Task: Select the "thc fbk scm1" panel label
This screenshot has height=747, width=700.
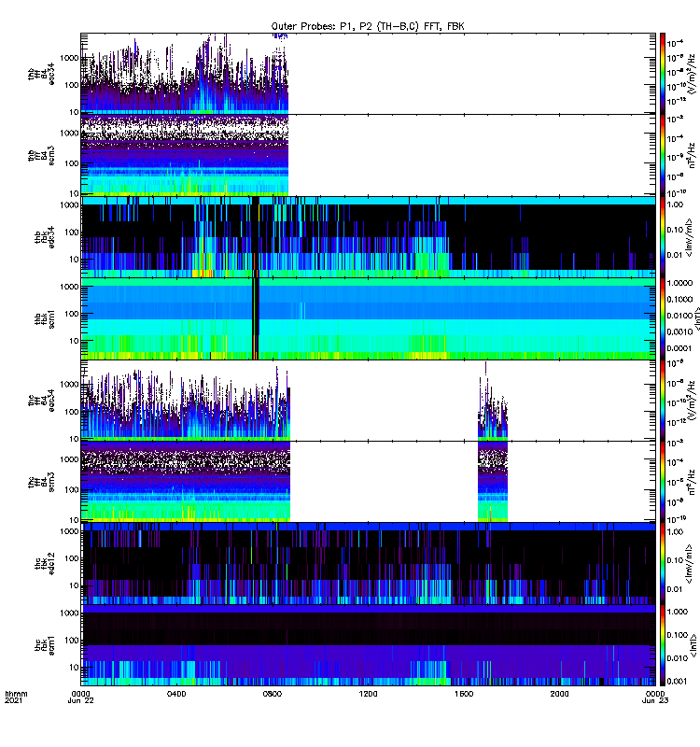Action: tap(45, 645)
